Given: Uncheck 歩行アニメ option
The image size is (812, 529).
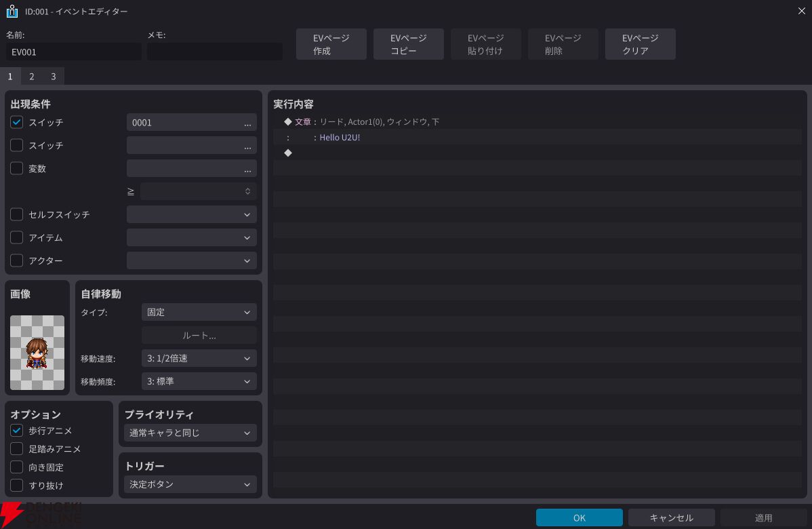Looking at the screenshot, I should coord(16,431).
